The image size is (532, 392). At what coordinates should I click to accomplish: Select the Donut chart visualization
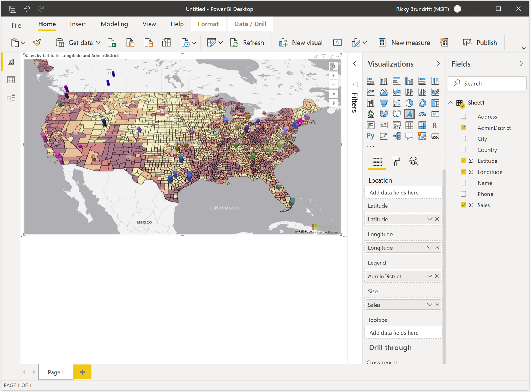[422, 103]
